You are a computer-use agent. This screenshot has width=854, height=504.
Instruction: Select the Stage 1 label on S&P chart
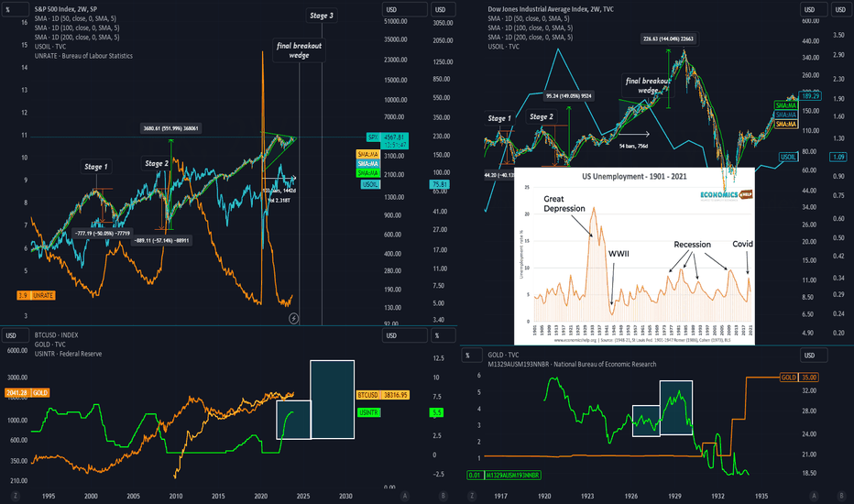96,167
